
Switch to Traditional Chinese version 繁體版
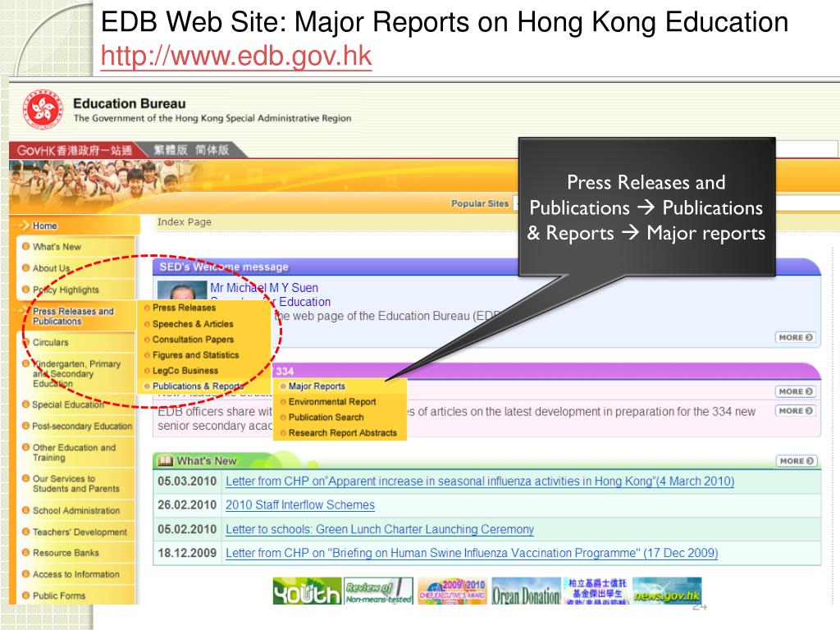[171, 150]
